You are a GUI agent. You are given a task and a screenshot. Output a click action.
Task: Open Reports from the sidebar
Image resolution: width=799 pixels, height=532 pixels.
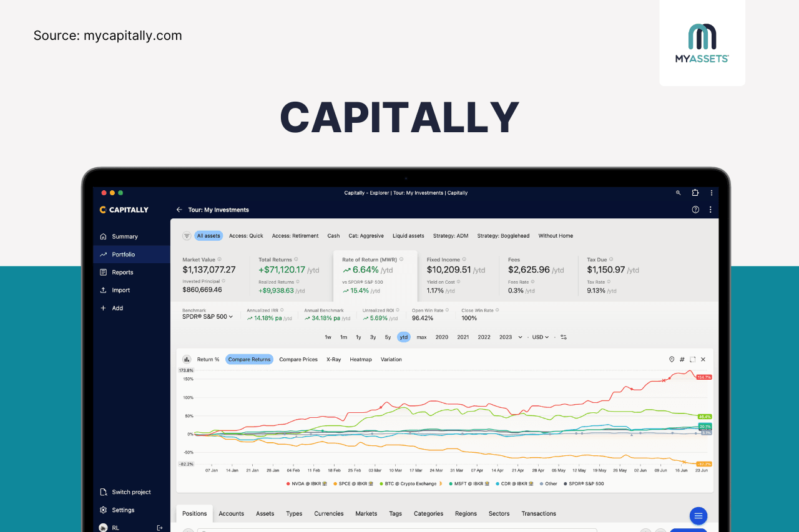(122, 273)
